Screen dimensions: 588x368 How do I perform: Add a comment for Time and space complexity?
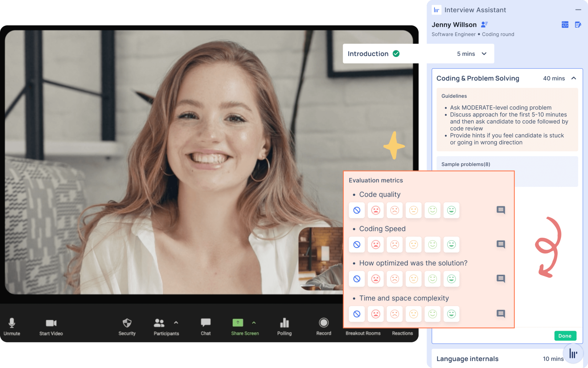click(501, 314)
